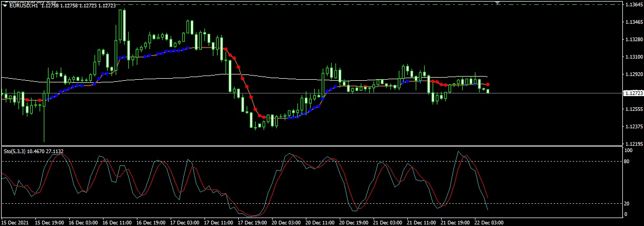Click the highlighted current price tag 1.12723

pos(632,93)
